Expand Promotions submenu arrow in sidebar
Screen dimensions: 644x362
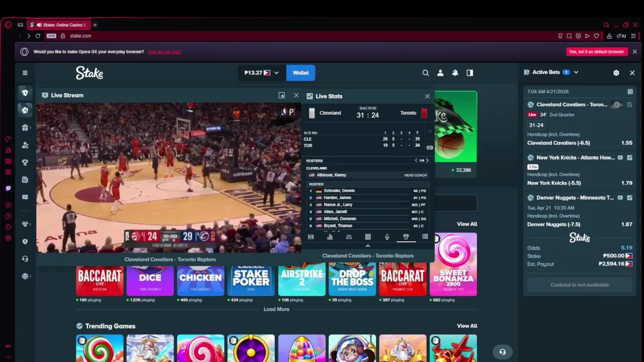[x=31, y=128]
